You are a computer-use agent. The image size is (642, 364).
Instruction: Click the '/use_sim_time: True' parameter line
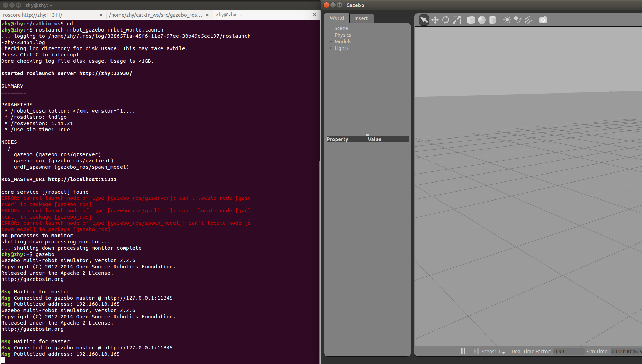[37, 130]
